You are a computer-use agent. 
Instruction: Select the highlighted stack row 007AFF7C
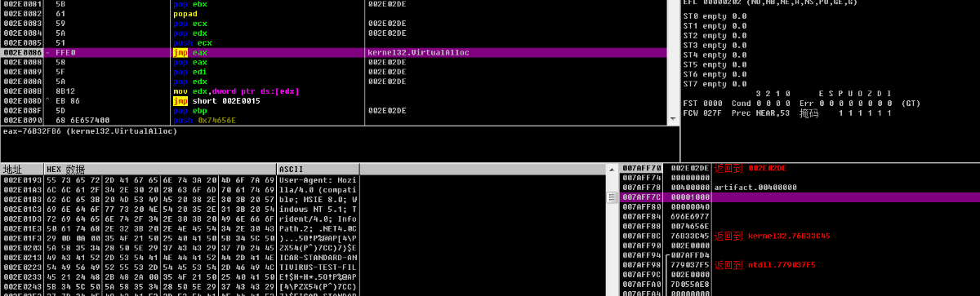800,197
